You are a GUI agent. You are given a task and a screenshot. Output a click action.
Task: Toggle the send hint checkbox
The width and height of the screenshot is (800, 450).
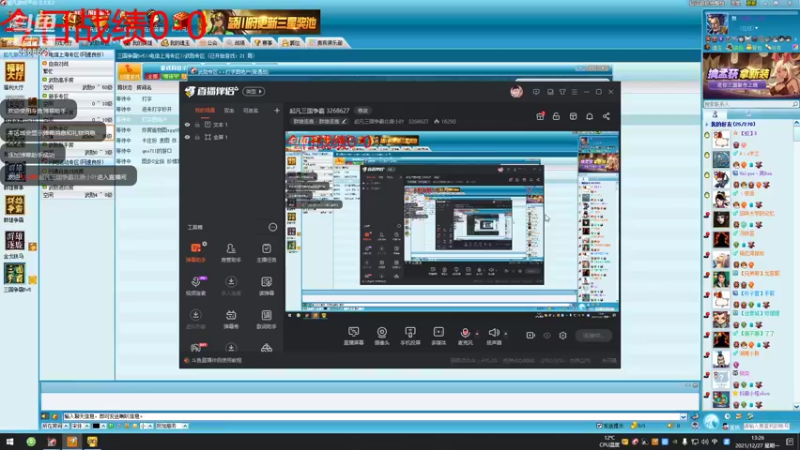tap(599, 426)
